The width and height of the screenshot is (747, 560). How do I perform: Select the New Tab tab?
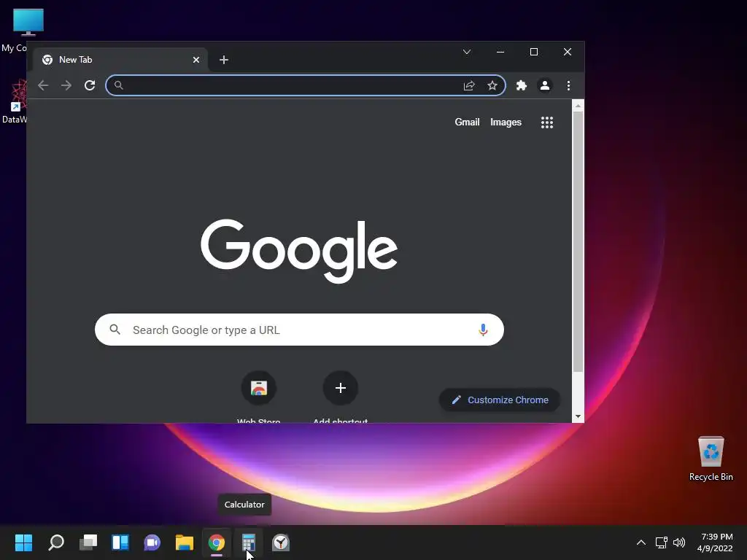[120, 60]
